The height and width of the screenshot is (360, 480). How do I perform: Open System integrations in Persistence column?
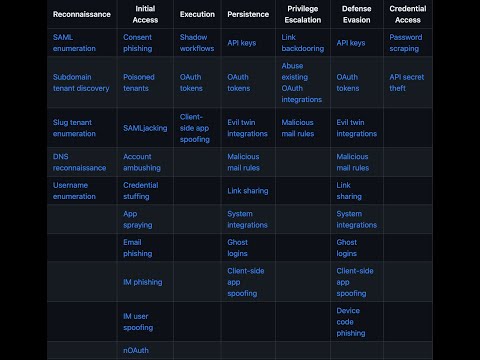point(247,219)
